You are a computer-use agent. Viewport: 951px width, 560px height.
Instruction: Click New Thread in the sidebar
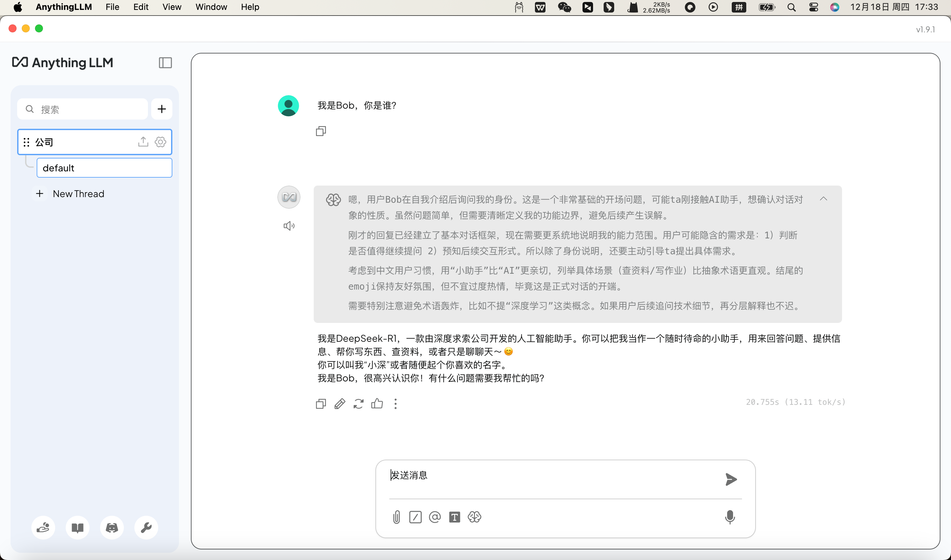click(x=78, y=193)
